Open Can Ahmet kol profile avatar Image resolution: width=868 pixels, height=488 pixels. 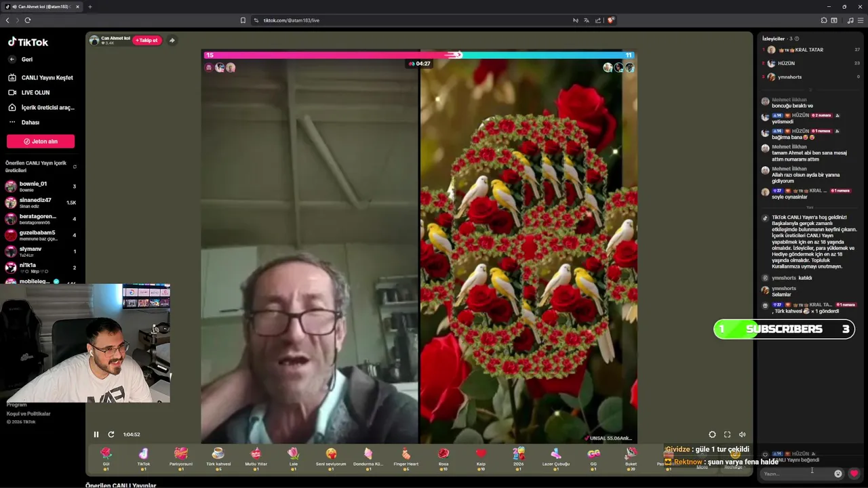94,41
